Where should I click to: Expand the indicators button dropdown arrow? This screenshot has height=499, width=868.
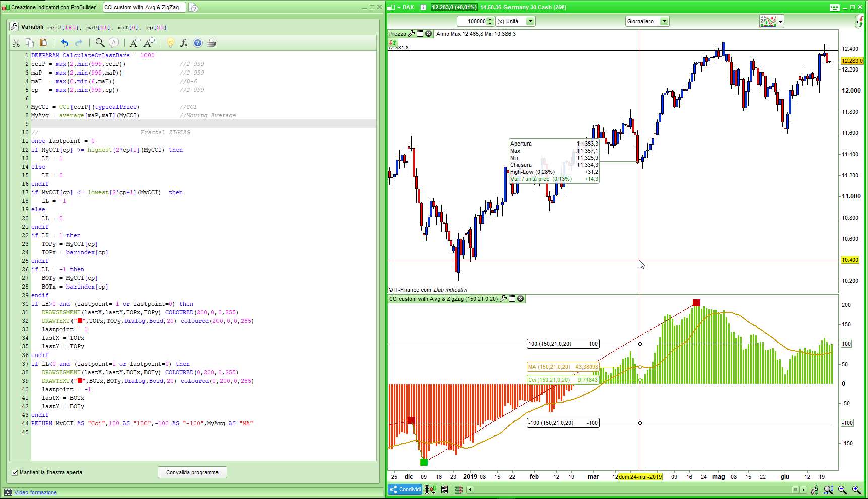pos(781,21)
